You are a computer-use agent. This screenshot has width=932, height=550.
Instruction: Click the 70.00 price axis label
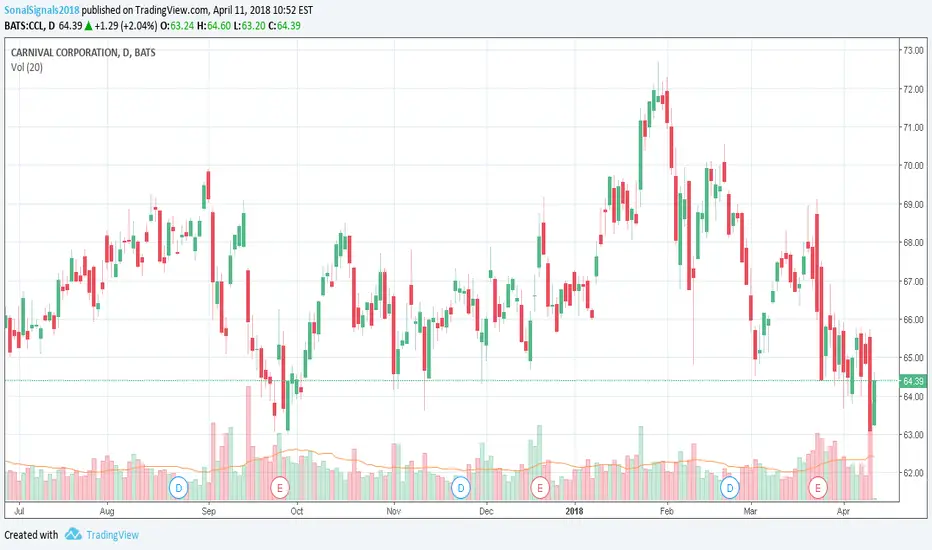(914, 166)
